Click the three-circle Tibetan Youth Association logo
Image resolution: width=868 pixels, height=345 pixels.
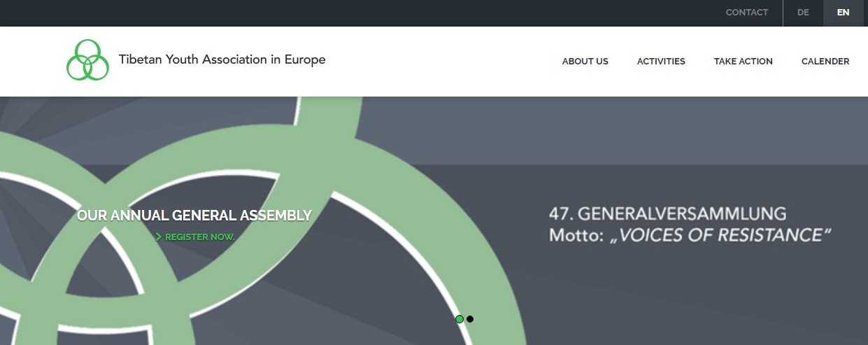pos(87,60)
